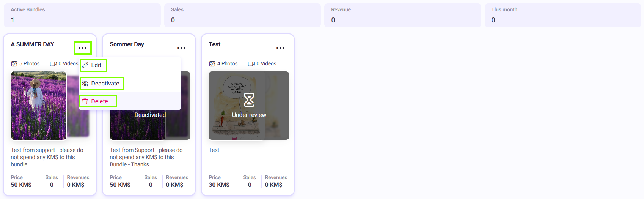644x199 pixels.
Task: Click the Sommer Day description text
Action: [146, 157]
